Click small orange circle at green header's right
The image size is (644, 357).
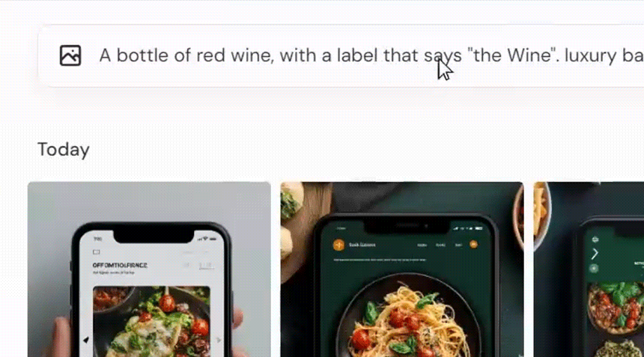473,244
